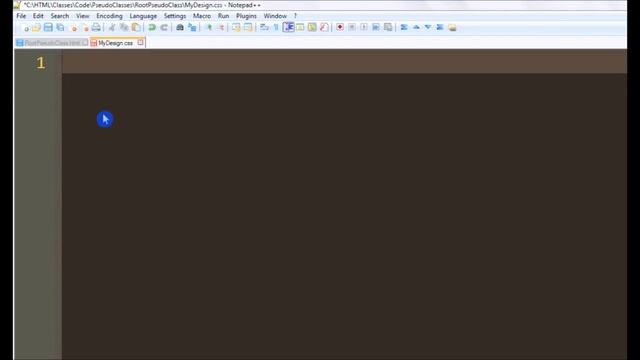Toggle synchronized horizontal scrolling
The image size is (640, 360).
coord(248,28)
